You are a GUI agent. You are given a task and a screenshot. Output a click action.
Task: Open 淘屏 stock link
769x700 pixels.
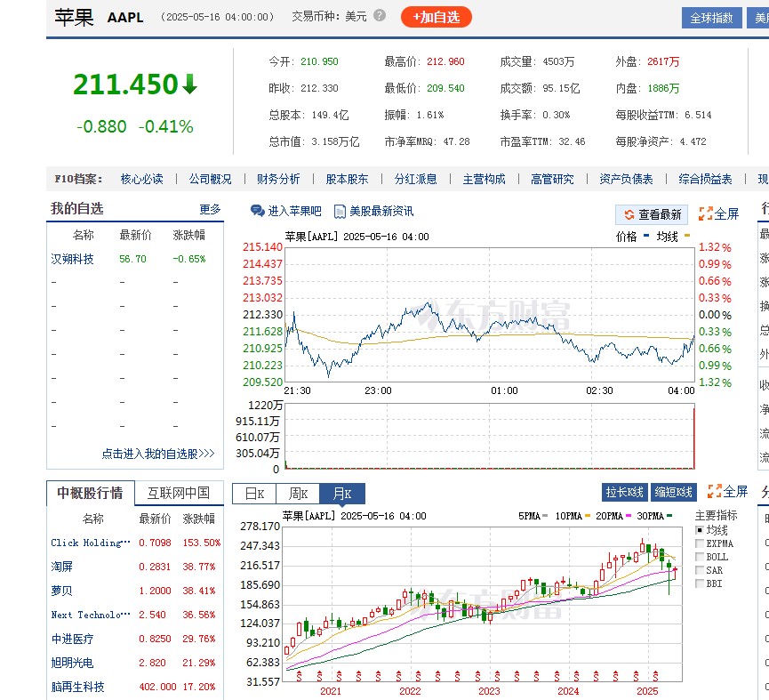pos(62,567)
